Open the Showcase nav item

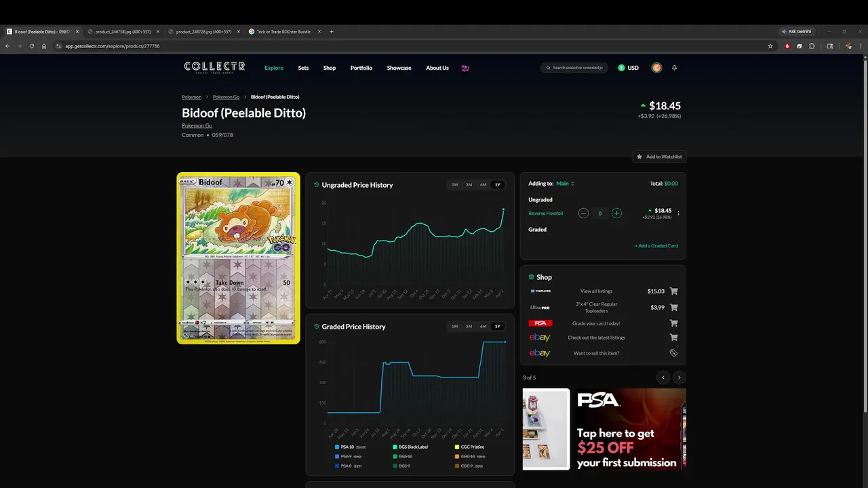[399, 68]
